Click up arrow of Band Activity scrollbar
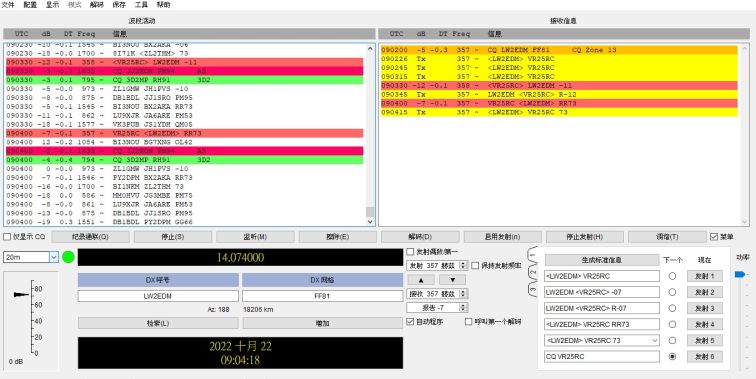756x379 pixels. click(x=370, y=48)
